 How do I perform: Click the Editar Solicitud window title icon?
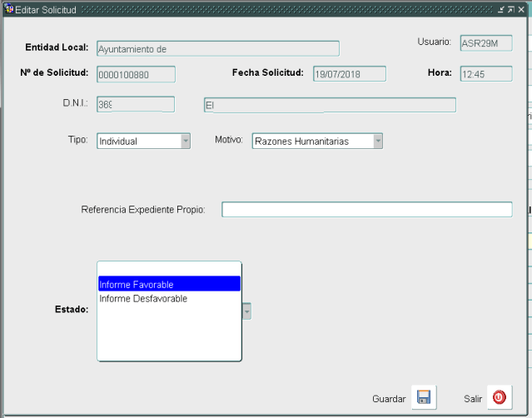click(x=9, y=8)
